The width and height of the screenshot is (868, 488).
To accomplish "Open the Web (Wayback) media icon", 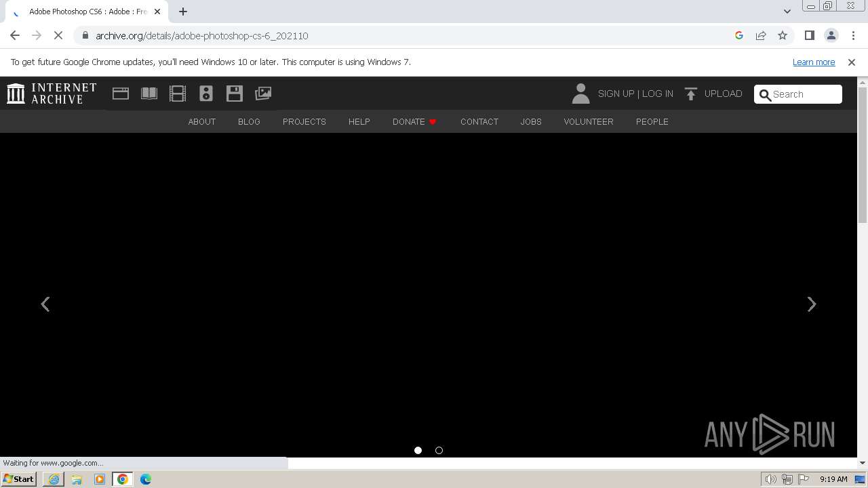I will [121, 94].
